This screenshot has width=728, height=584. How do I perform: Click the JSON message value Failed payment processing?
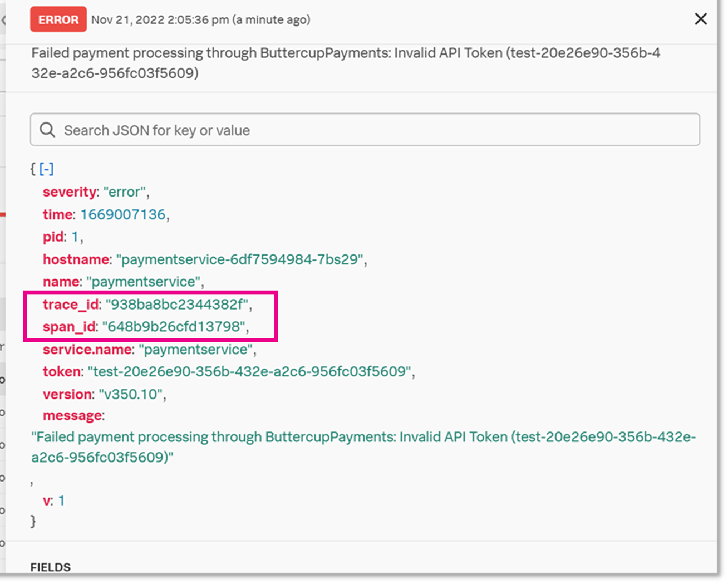363,447
